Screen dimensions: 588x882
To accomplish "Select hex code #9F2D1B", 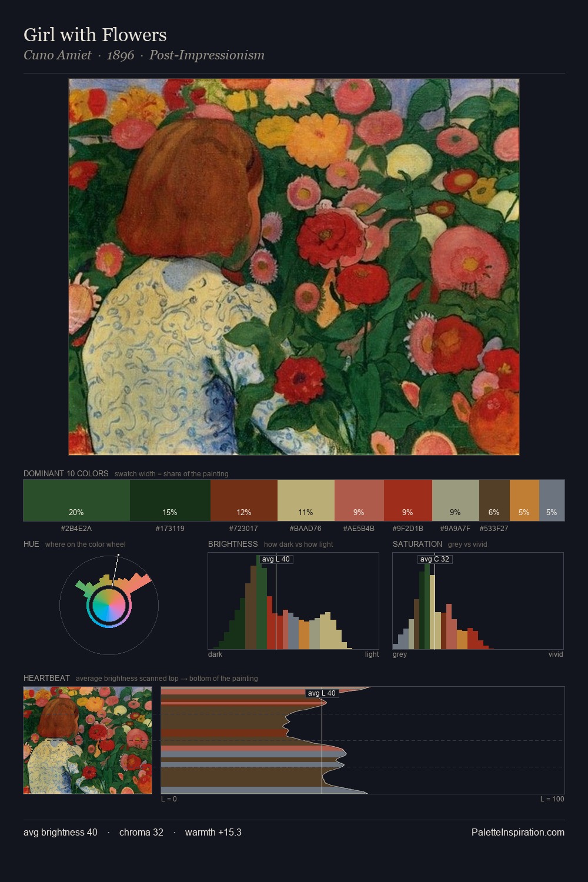I will (x=408, y=528).
